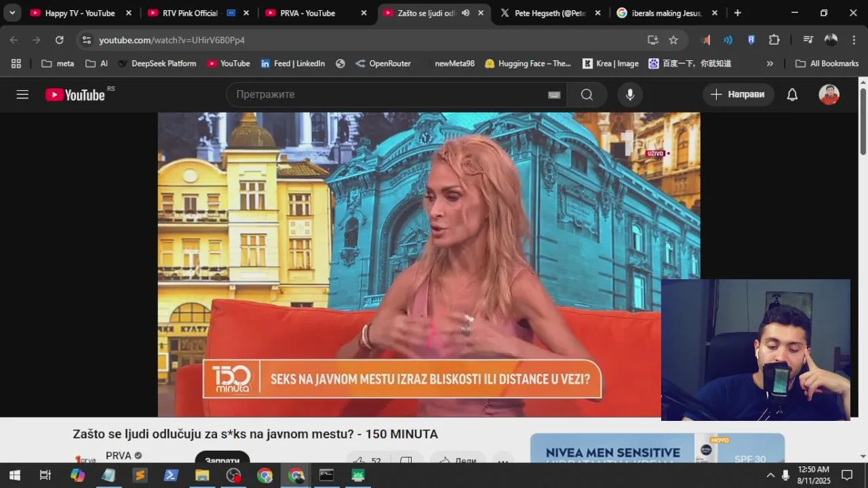Open PowerShell from the taskbar
The height and width of the screenshot is (488, 868).
tap(171, 475)
